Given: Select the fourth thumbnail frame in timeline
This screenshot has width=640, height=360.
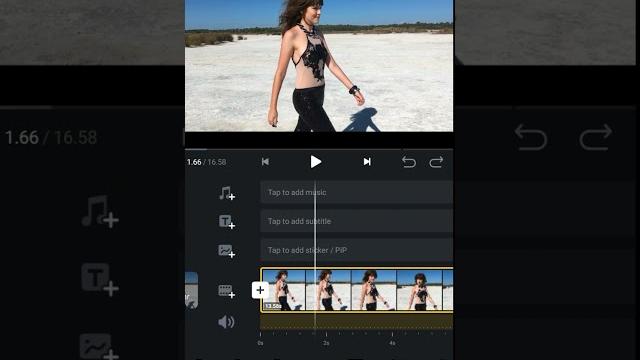Looking at the screenshot, I should pyautogui.click(x=420, y=290).
